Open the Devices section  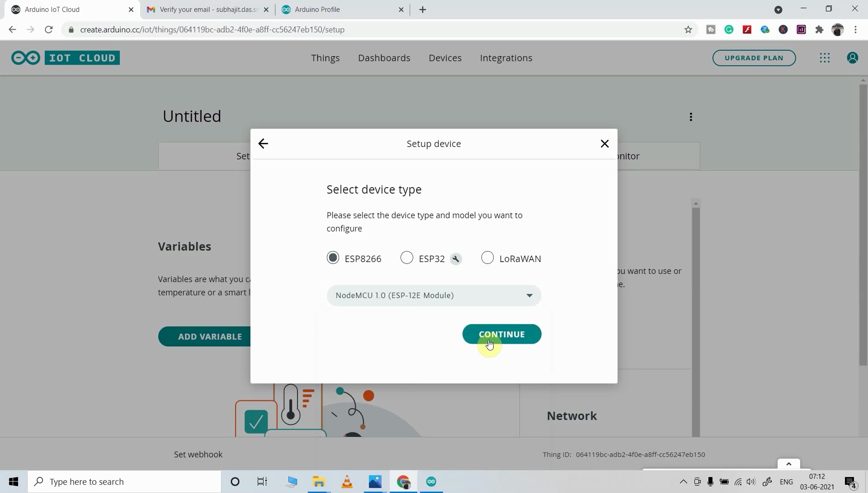[x=445, y=58]
